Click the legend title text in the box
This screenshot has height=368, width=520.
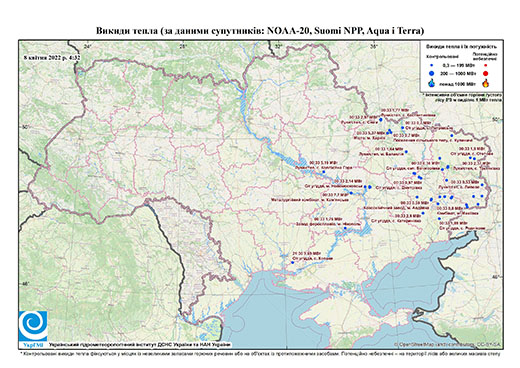(462, 46)
